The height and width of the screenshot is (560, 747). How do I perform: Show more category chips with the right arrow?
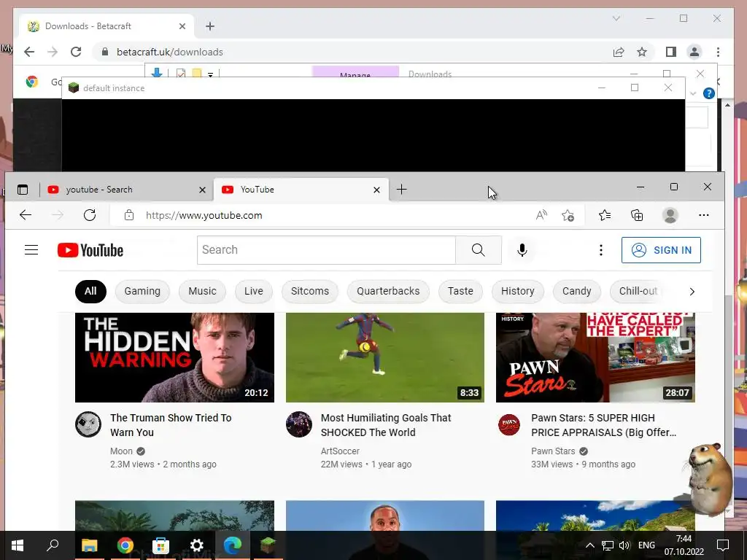(x=692, y=292)
